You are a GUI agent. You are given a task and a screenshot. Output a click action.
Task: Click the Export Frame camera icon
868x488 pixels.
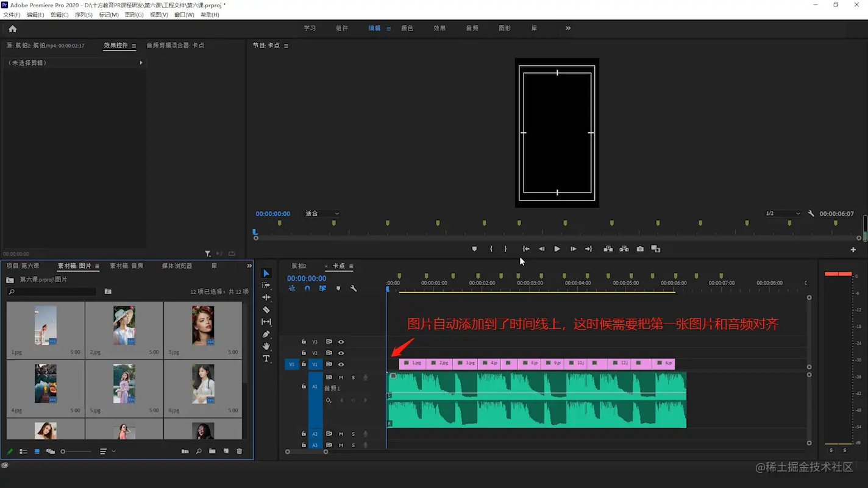click(x=640, y=249)
